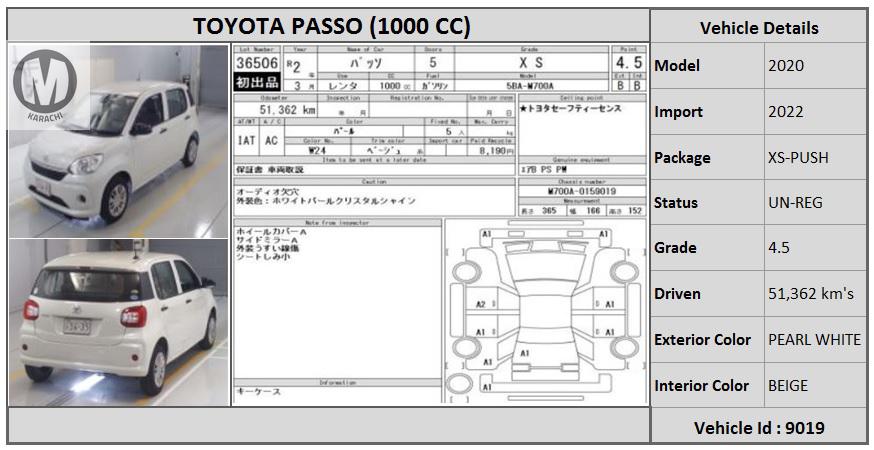Image resolution: width=874 pixels, height=450 pixels.
Task: Select the Toyota Passo (1000 CC) title
Action: (x=332, y=26)
